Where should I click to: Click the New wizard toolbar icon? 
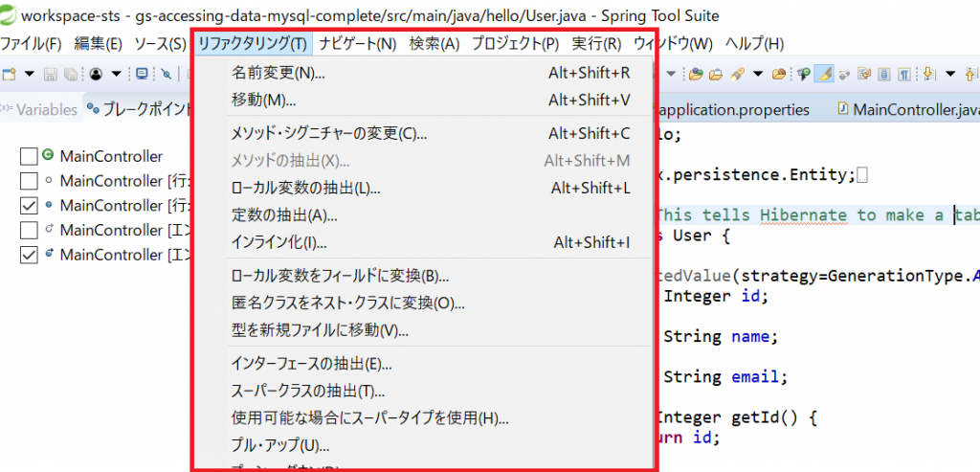pyautogui.click(x=10, y=74)
